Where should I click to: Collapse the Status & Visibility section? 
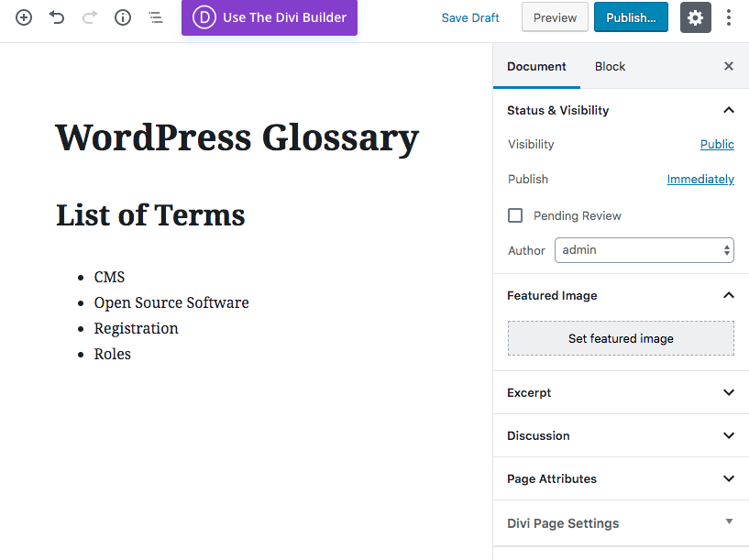coord(729,110)
